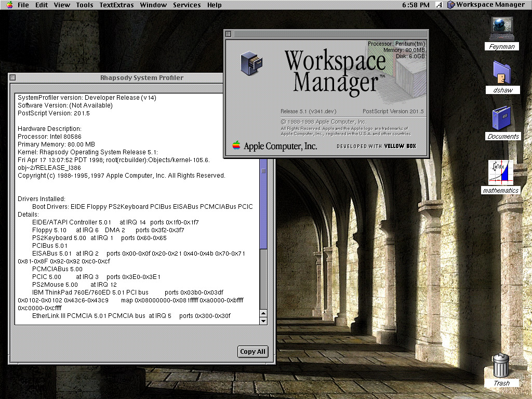The image size is (532, 399).
Task: Select the Documents folder desktop icon
Action: pos(503,123)
